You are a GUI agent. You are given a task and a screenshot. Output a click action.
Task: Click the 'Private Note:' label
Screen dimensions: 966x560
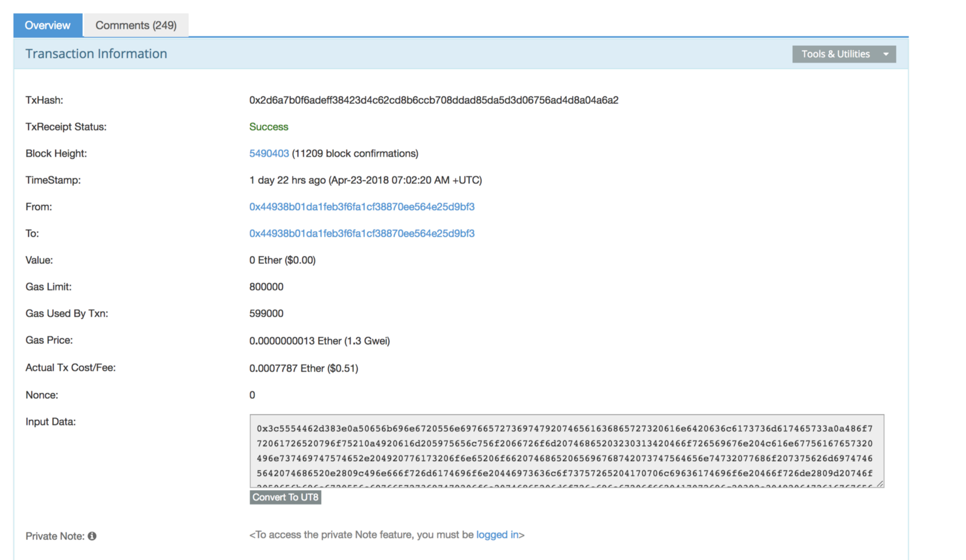click(55, 536)
